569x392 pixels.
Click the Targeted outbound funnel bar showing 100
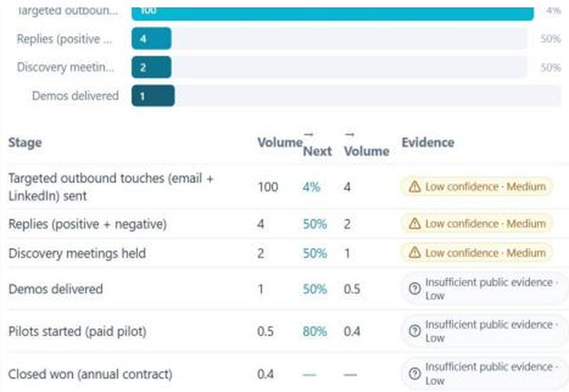click(x=333, y=13)
